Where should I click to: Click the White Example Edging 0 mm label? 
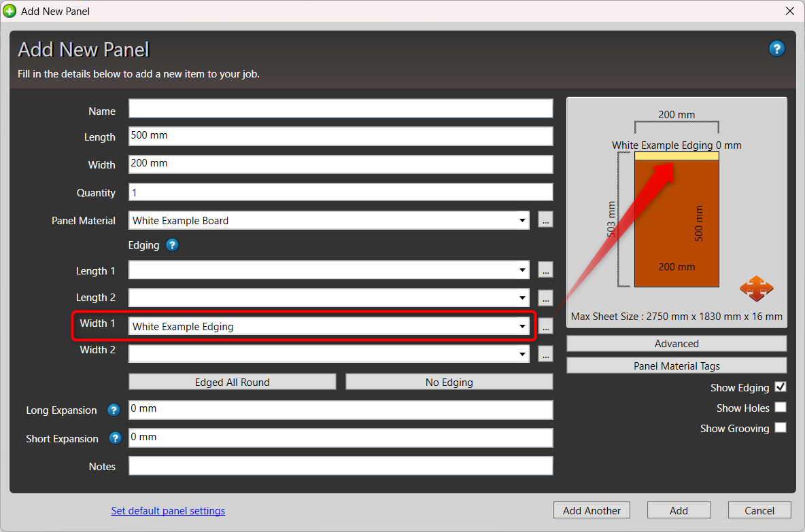tap(676, 145)
